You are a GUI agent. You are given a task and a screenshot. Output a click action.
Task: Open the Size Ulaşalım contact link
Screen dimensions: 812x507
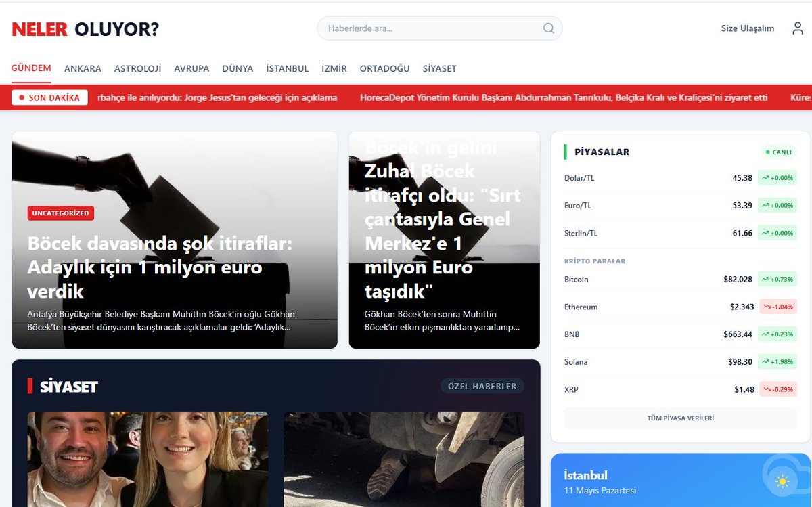coord(748,28)
